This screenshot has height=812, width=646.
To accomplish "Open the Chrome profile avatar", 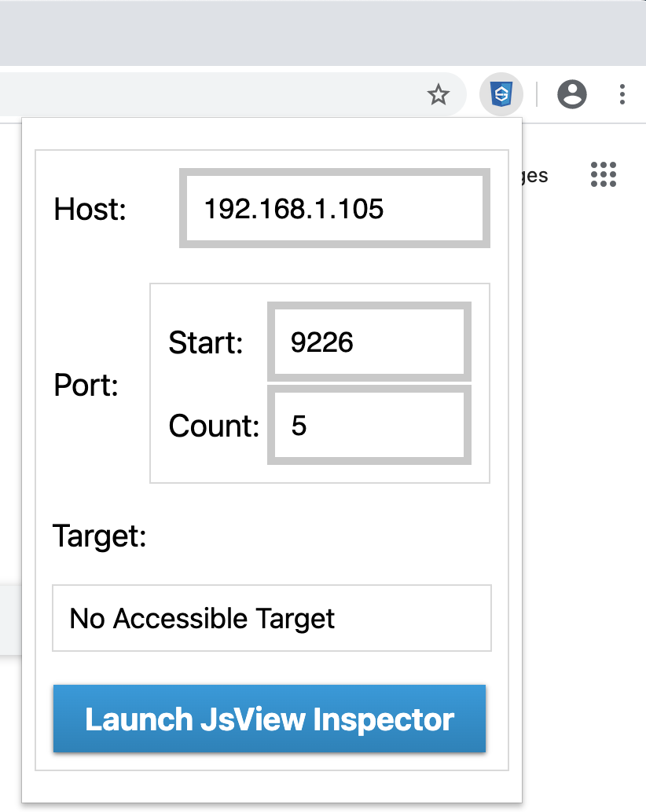I will pos(571,95).
